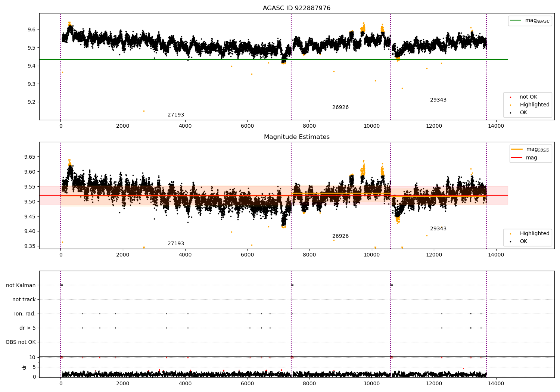Click "OK" legend entry beside 29343 in AGASC plot

coord(523,113)
